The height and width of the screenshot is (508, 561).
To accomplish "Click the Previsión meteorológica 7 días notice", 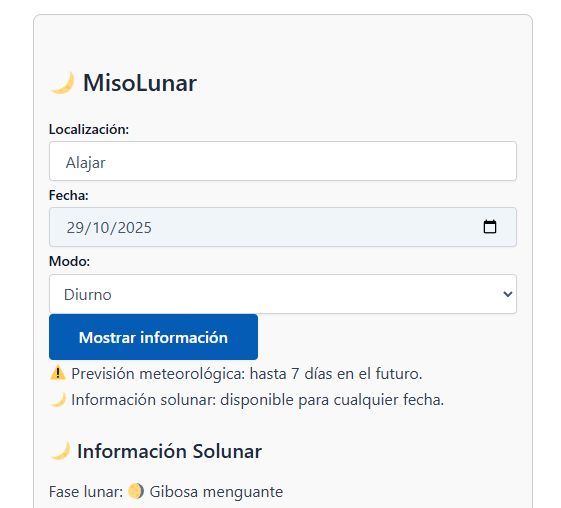I will (247, 374).
